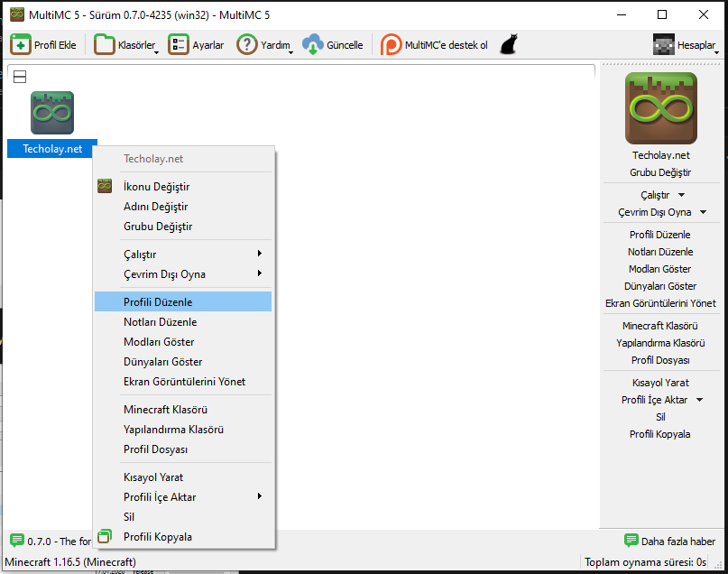Expand Klasörler dropdown arrow
Image resolution: width=728 pixels, height=574 pixels.
[156, 52]
